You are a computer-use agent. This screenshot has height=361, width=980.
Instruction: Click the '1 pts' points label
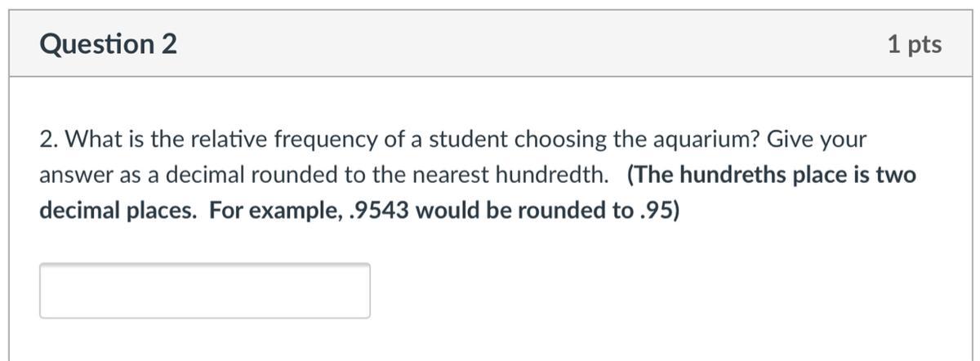914,44
